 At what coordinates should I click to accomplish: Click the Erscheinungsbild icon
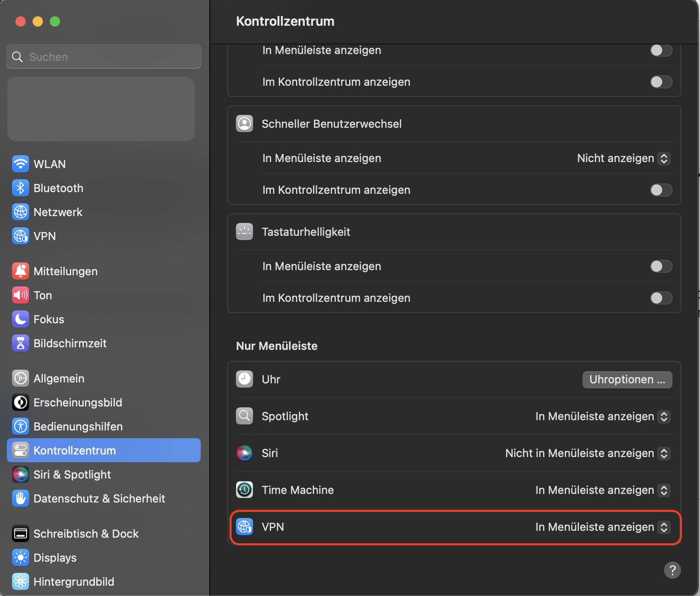[21, 402]
